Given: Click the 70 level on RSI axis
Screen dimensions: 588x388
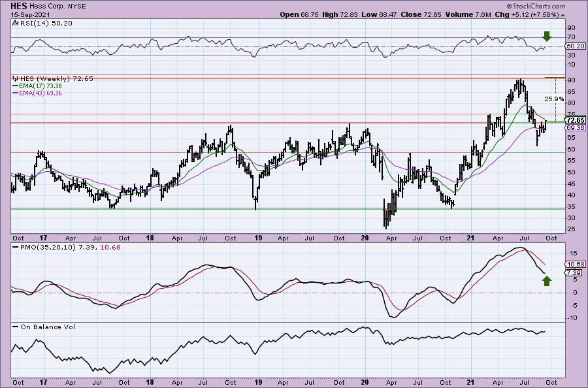Looking at the screenshot, I should click(572, 37).
